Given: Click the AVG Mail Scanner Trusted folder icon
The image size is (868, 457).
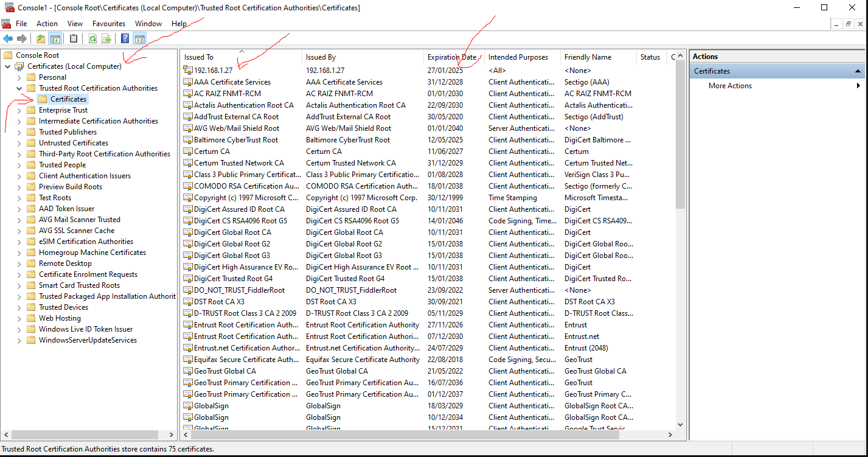Looking at the screenshot, I should [31, 220].
